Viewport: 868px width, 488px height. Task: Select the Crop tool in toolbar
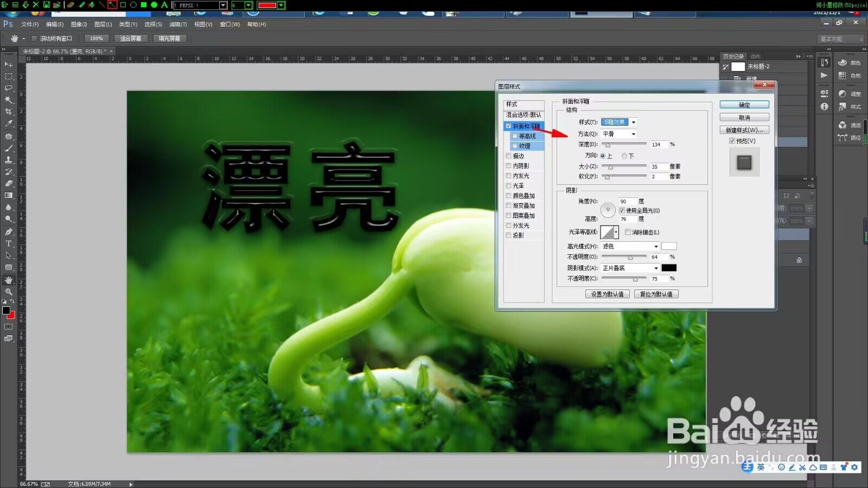(9, 112)
